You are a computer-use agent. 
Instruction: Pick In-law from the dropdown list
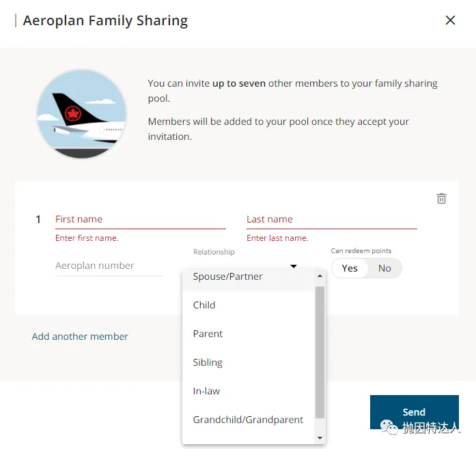tap(206, 391)
